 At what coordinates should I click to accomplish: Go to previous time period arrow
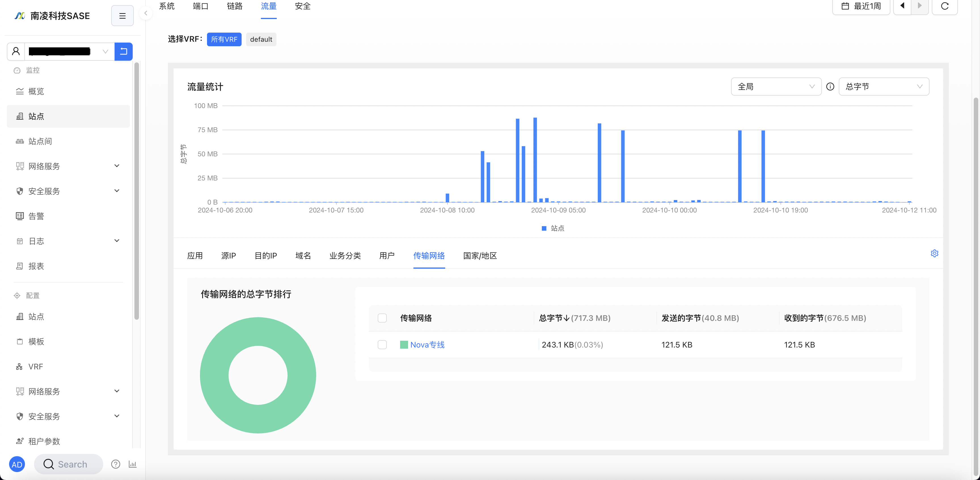tap(902, 6)
